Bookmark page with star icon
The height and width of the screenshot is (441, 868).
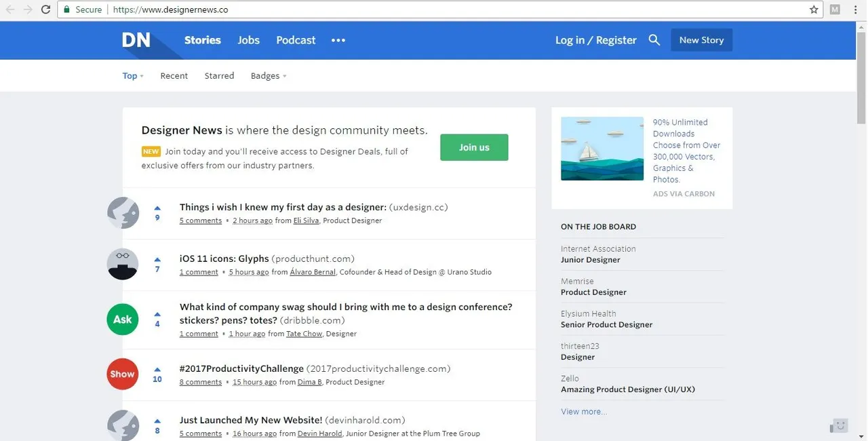(x=814, y=9)
